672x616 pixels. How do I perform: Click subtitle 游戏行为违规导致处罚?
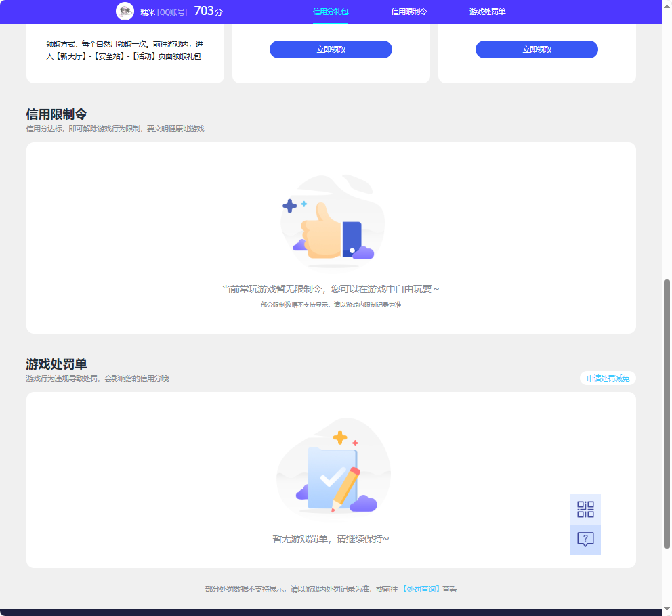click(98, 378)
